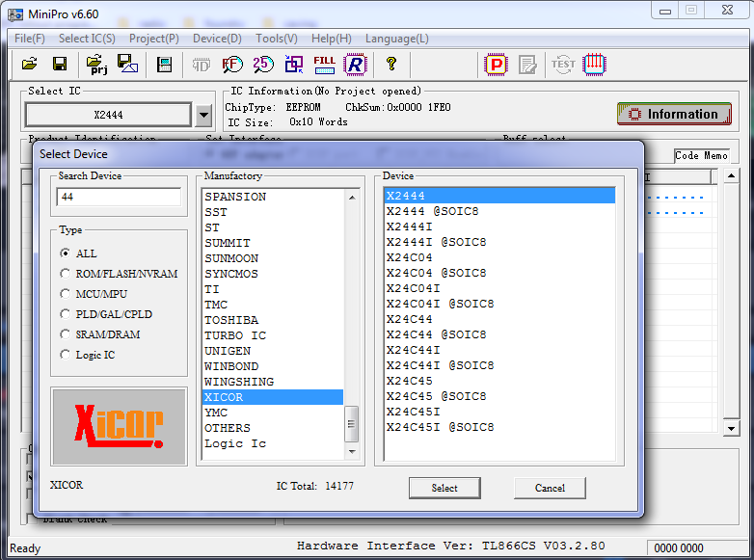Click the 25 search toolbar icon
The image size is (754, 560).
[263, 64]
